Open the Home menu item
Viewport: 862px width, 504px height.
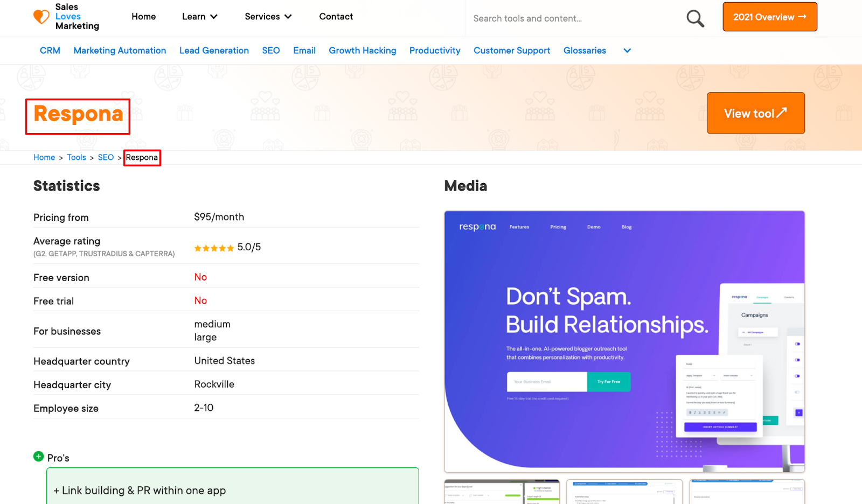(144, 17)
